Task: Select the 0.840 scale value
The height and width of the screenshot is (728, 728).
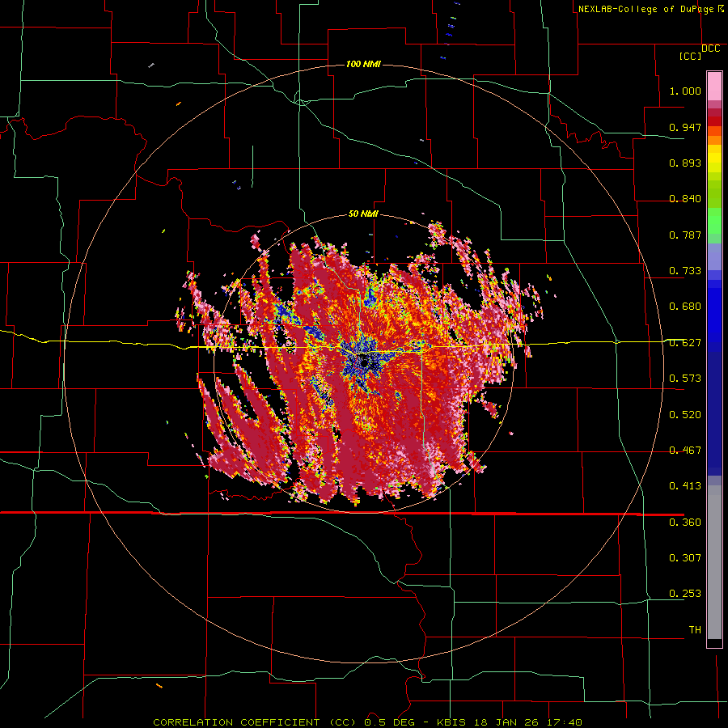Action: (x=685, y=199)
